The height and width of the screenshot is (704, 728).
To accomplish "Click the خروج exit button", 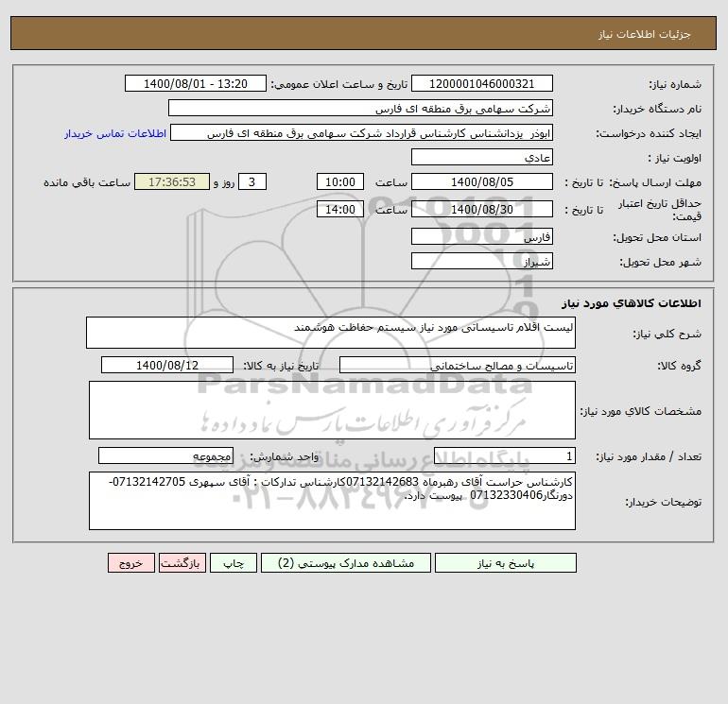I will pyautogui.click(x=131, y=563).
